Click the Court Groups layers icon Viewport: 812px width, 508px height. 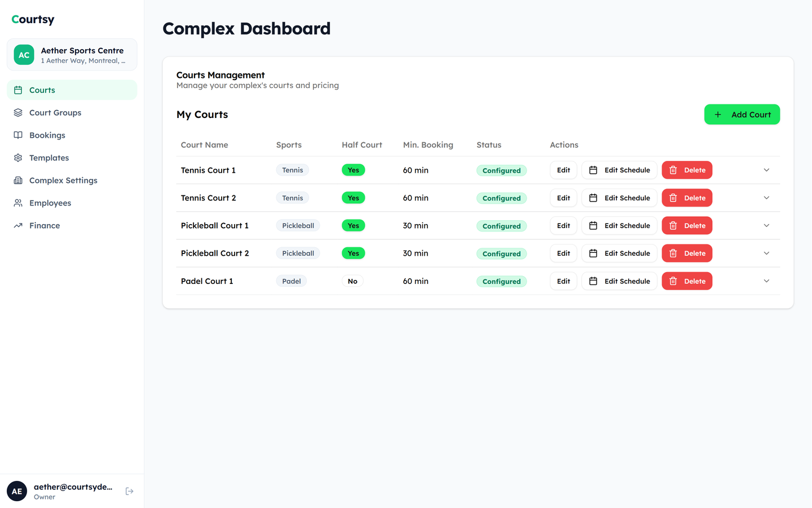(18, 113)
